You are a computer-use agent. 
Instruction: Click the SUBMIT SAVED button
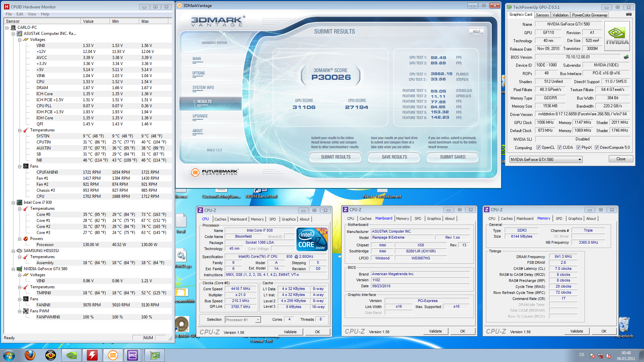[x=452, y=157]
